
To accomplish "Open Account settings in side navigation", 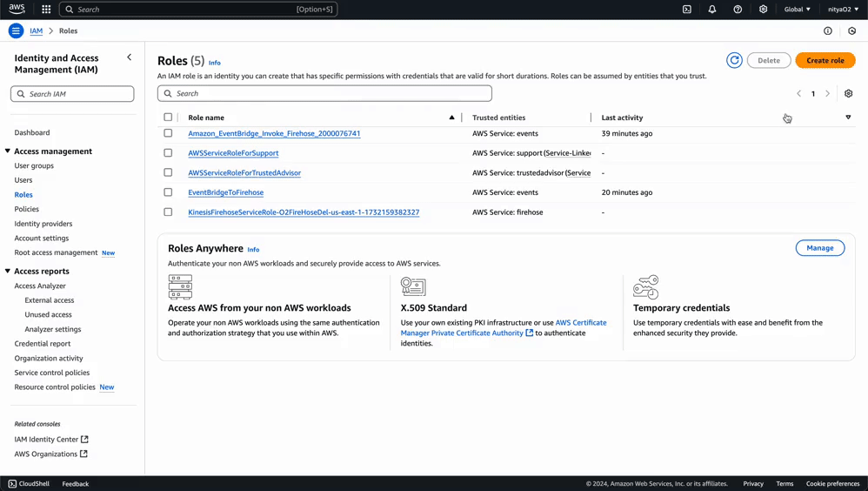I will (x=42, y=238).
